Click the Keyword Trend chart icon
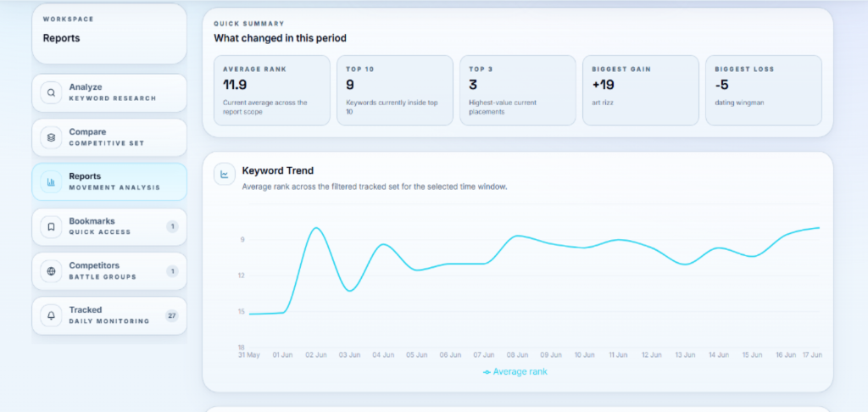The height and width of the screenshot is (412, 868). tap(225, 175)
